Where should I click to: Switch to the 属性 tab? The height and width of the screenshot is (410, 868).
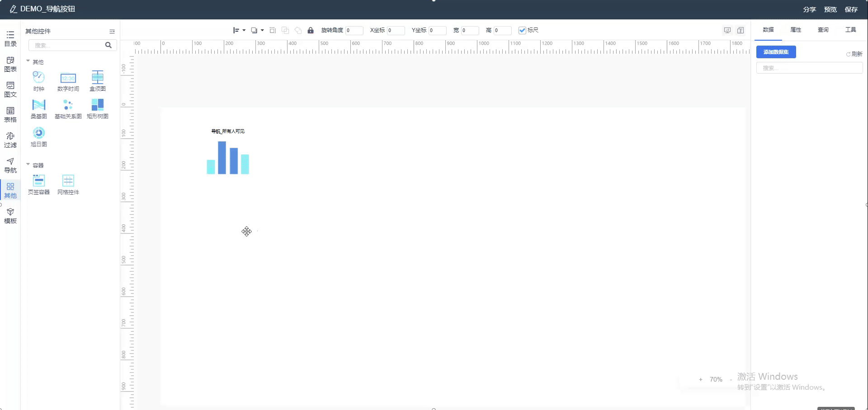796,30
